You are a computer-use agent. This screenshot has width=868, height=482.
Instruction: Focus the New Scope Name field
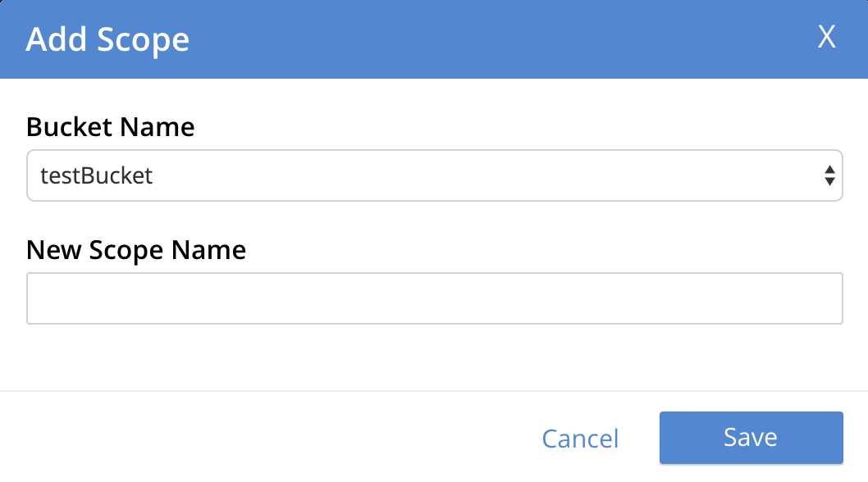pos(434,298)
